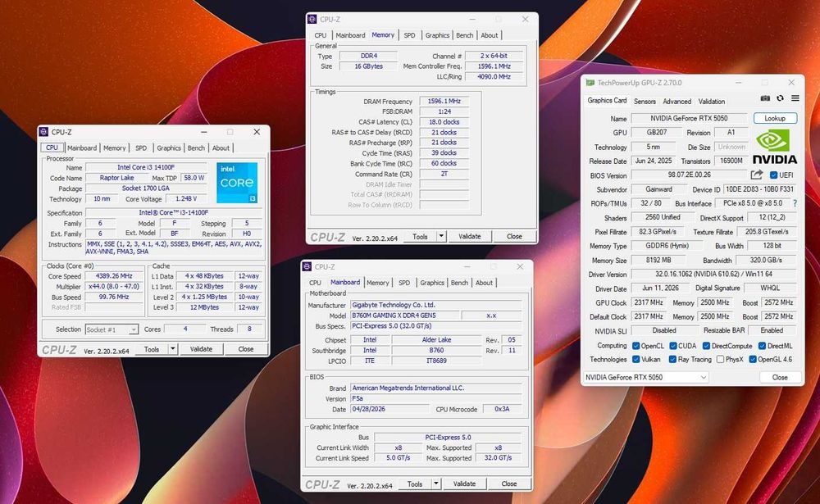Viewport: 820px width, 504px height.
Task: Click the Intel Core i3 logo badge
Action: click(237, 183)
